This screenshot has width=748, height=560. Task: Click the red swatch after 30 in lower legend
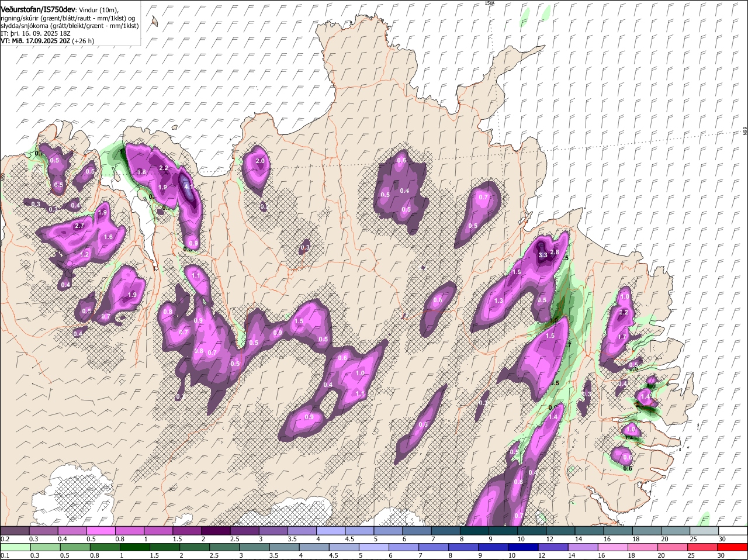click(x=733, y=547)
